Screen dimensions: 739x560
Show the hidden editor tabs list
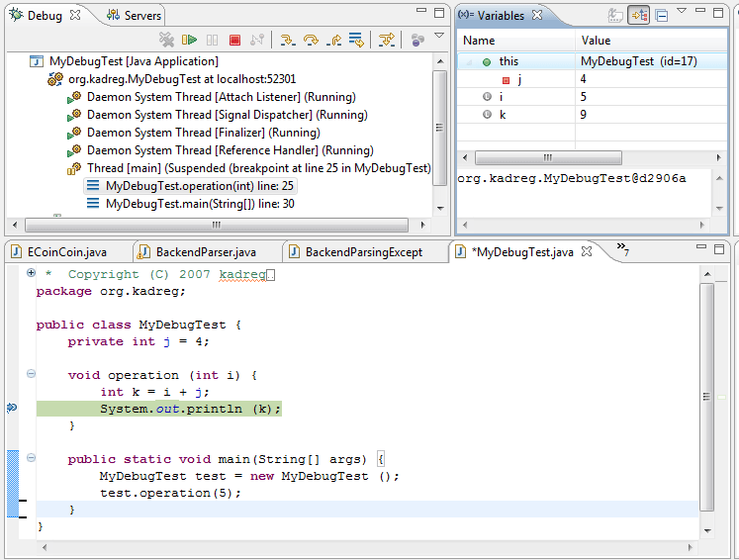coord(623,247)
